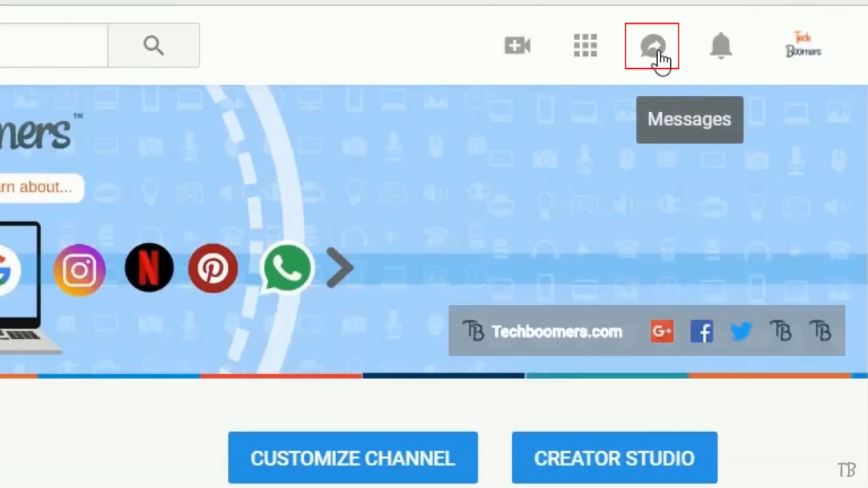This screenshot has width=868, height=488.
Task: Click the Google+ icon in banner links
Action: pos(662,331)
